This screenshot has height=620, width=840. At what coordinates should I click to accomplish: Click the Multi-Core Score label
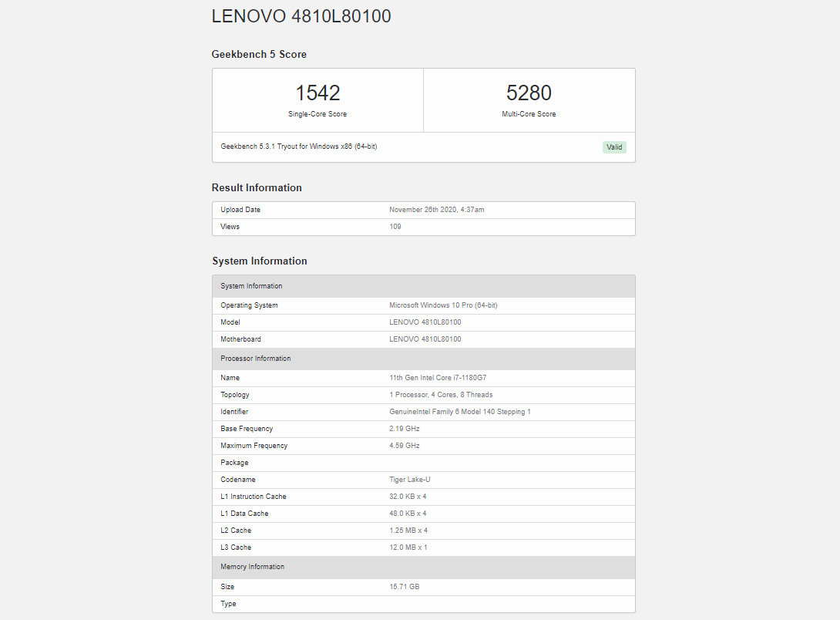point(529,114)
